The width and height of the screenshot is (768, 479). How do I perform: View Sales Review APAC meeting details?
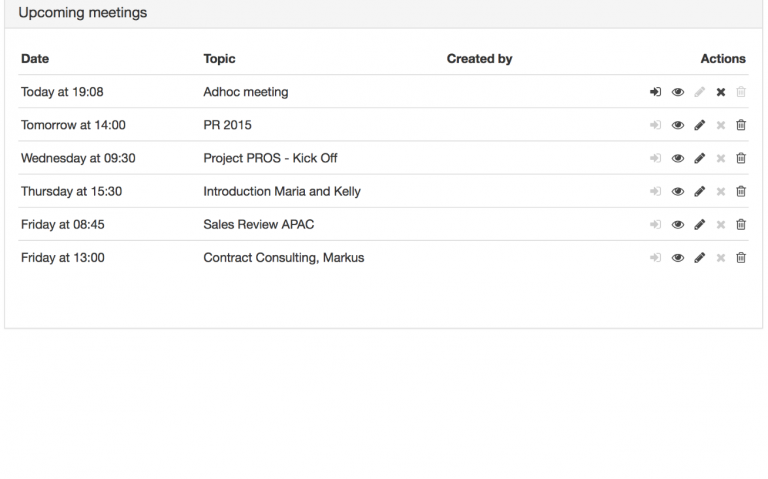[x=678, y=225]
